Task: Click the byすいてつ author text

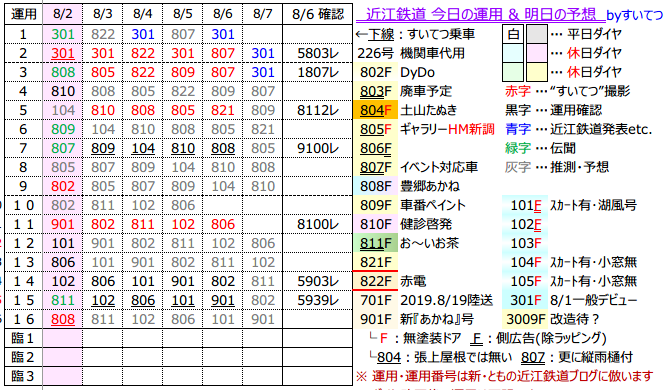Action: click(x=635, y=16)
